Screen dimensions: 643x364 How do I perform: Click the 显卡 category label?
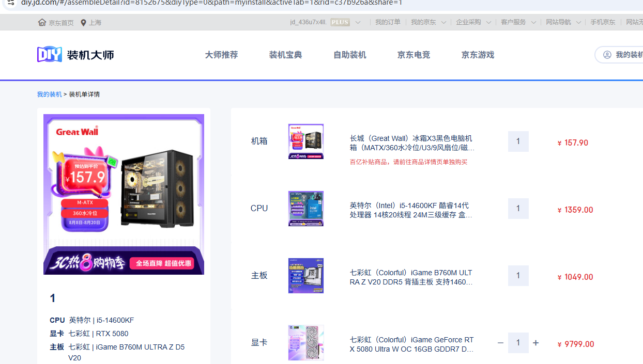[x=259, y=343]
